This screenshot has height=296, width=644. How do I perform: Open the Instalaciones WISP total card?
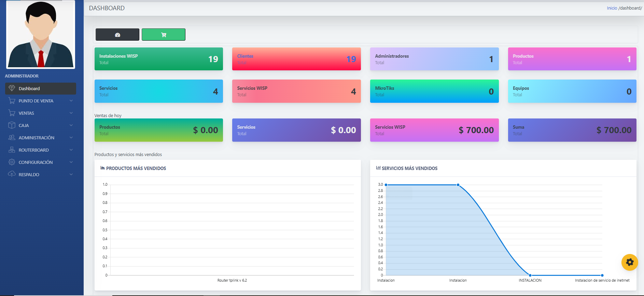(158, 59)
